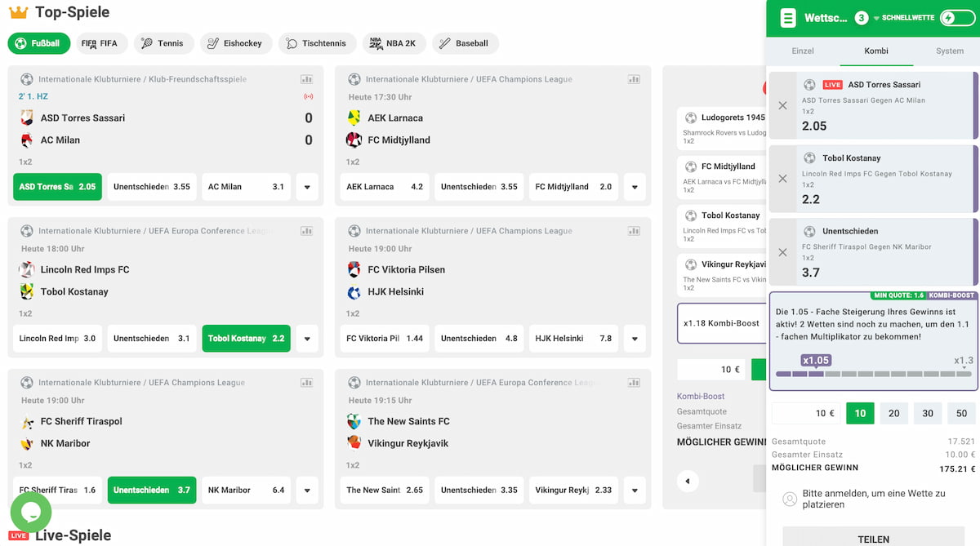Select the Tennis sport filter
980x546 pixels.
coord(163,43)
